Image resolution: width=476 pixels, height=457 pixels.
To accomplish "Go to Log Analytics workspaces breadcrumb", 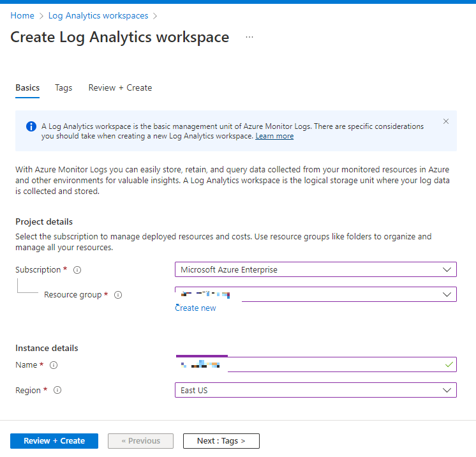I will (98, 15).
